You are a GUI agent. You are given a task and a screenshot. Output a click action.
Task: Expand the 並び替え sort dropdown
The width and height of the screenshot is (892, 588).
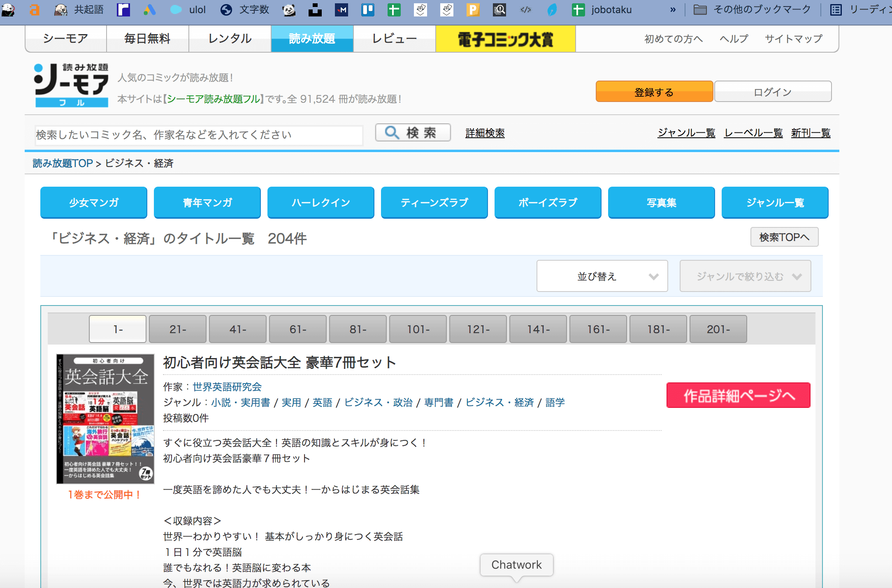(x=602, y=276)
